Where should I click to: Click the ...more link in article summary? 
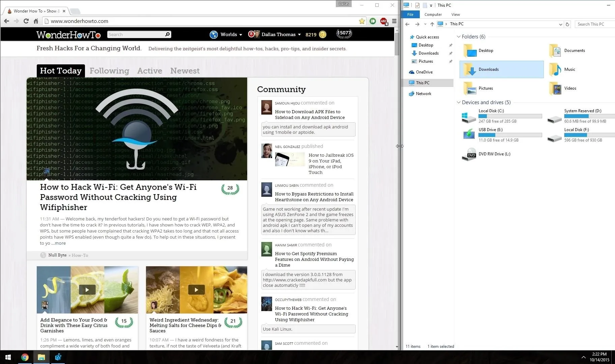point(59,243)
